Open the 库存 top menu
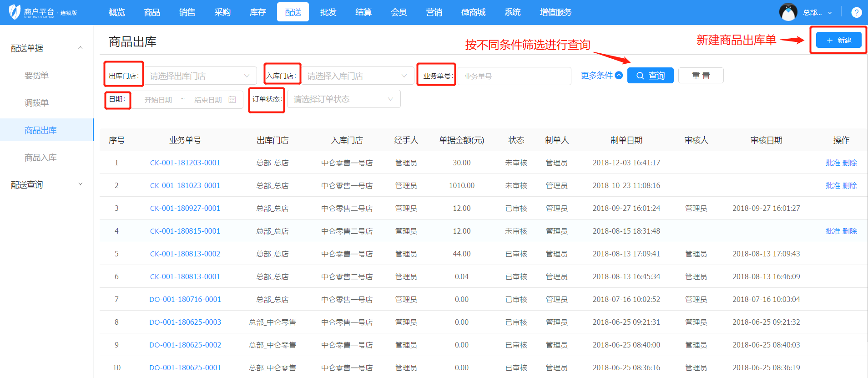The image size is (868, 378). pyautogui.click(x=257, y=12)
